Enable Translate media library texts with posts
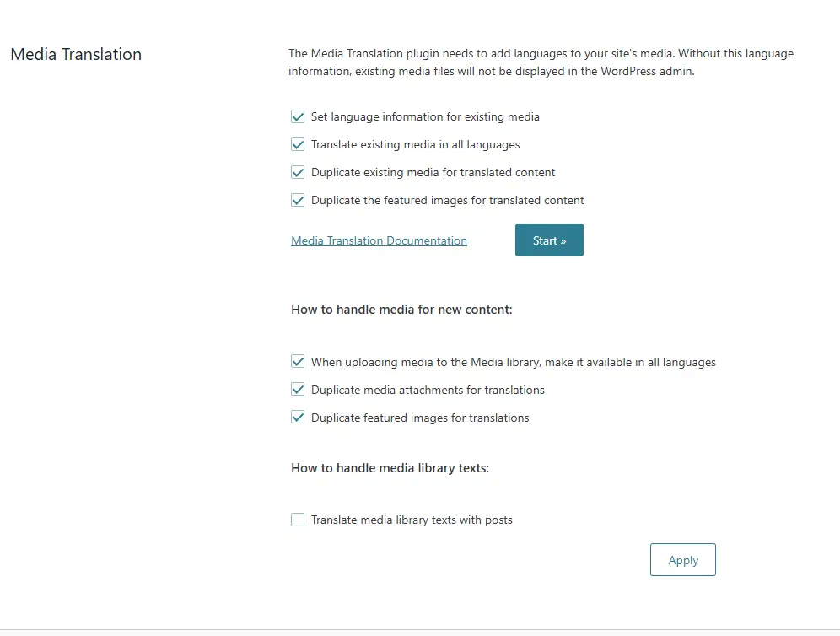This screenshot has width=840, height=636. click(x=298, y=520)
